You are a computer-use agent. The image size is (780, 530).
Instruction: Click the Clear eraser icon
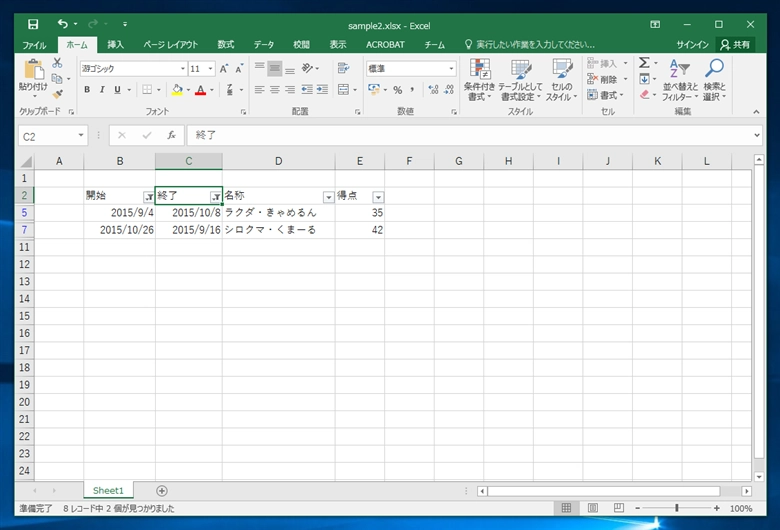[x=645, y=95]
